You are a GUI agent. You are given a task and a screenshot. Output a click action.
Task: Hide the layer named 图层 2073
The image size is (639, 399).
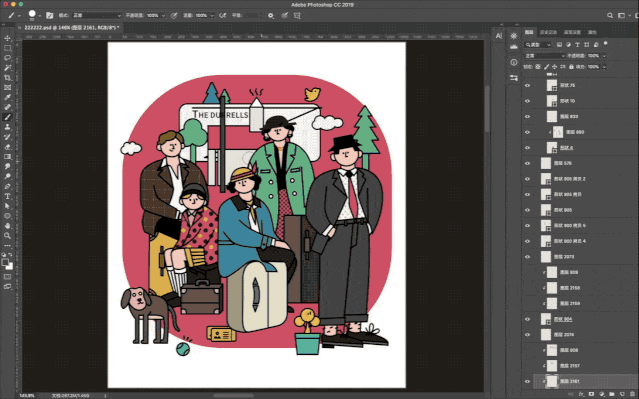[527, 257]
